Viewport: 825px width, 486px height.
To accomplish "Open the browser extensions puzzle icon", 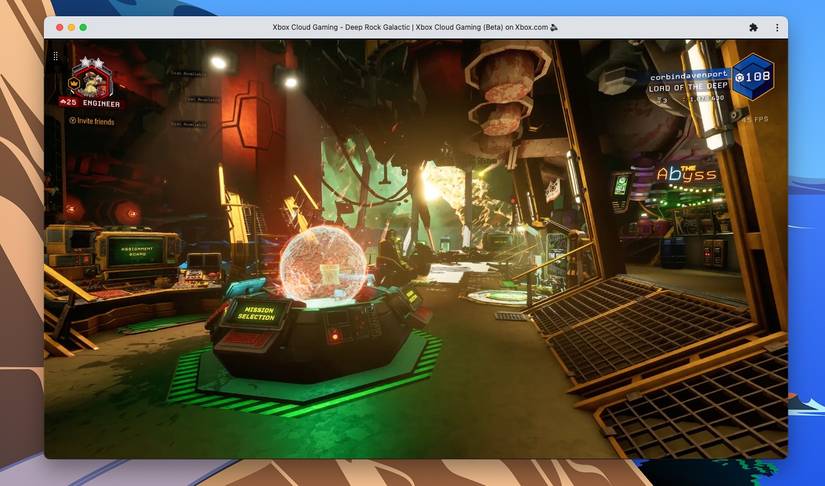I will pos(753,27).
